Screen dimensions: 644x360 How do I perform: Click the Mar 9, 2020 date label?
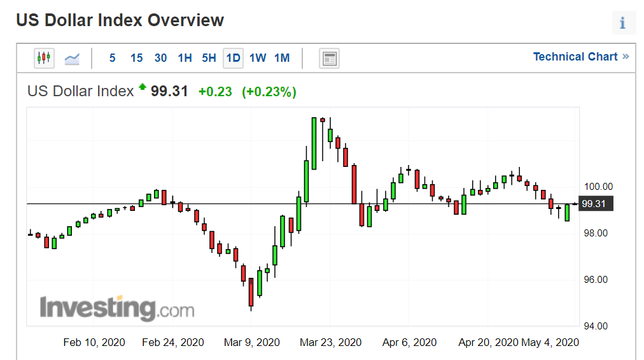coord(252,342)
